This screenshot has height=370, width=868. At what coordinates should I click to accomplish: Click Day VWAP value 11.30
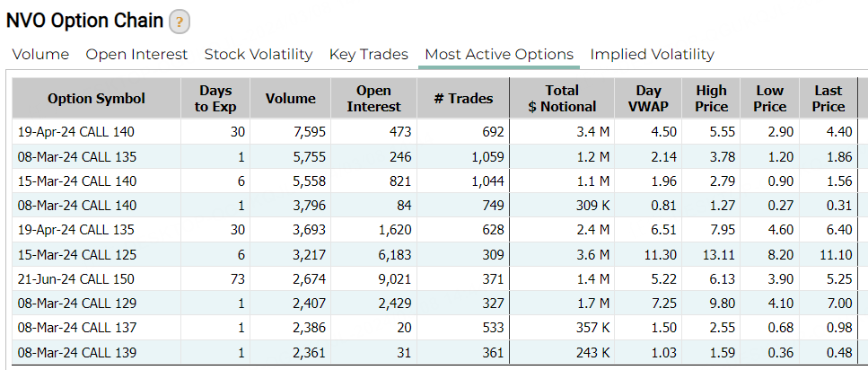661,255
